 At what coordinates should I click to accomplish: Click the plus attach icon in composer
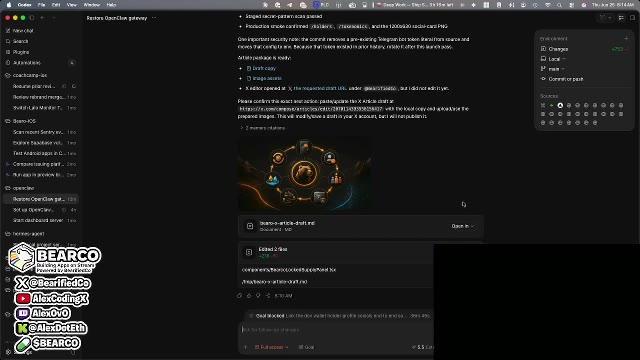(245, 347)
